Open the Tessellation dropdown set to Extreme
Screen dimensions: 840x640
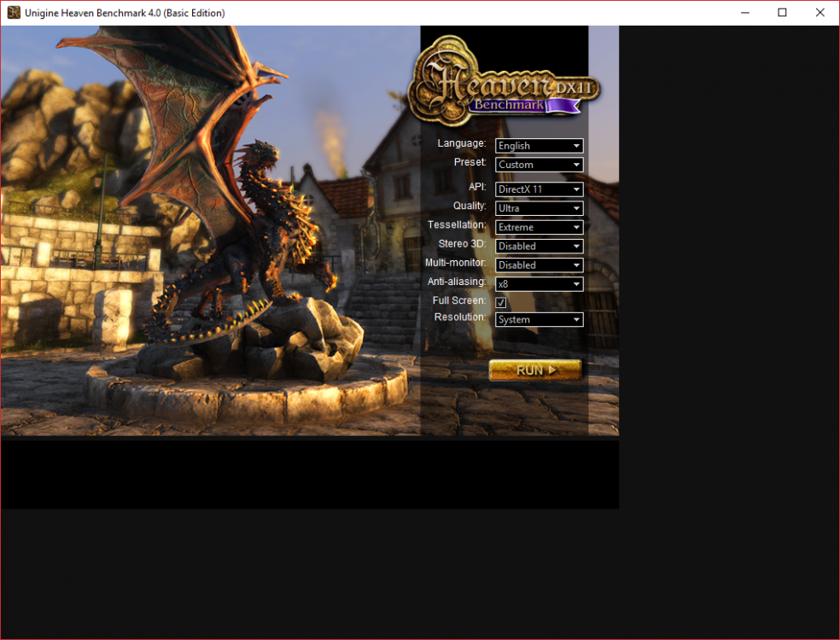539,227
